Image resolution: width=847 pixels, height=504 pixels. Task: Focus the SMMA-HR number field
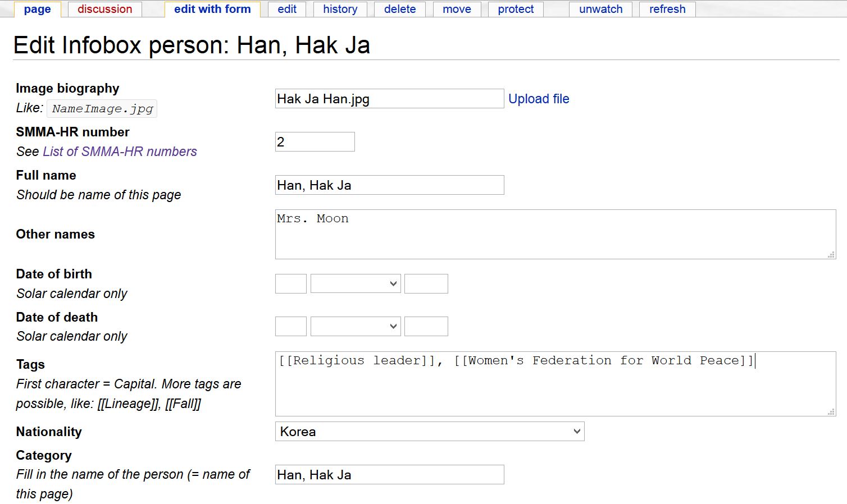coord(315,142)
